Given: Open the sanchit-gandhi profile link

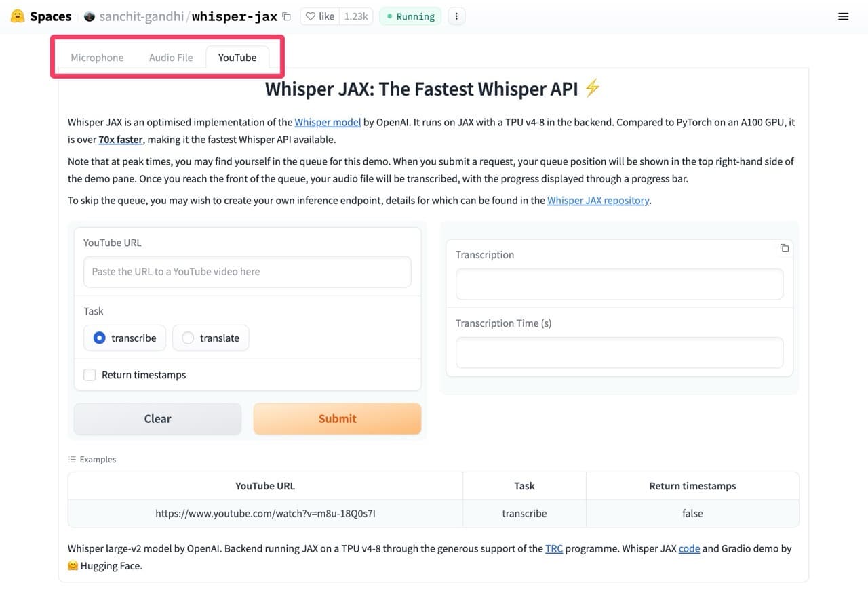Looking at the screenshot, I should point(142,16).
